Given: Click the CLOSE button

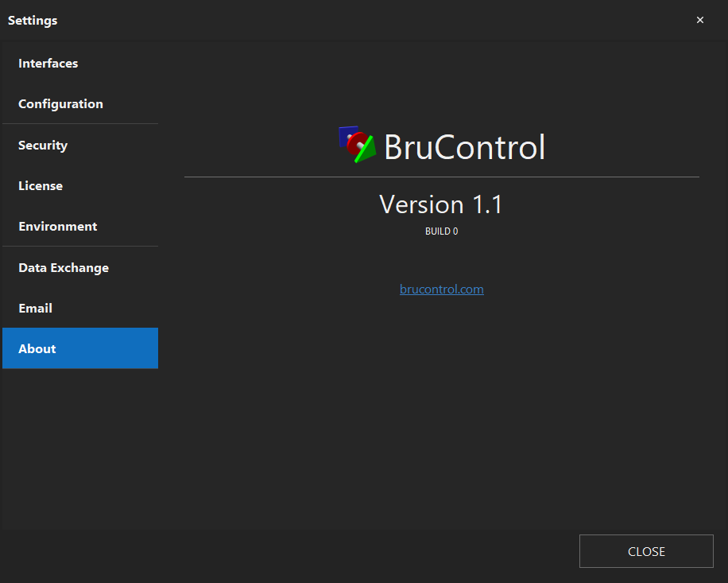Looking at the screenshot, I should (646, 551).
